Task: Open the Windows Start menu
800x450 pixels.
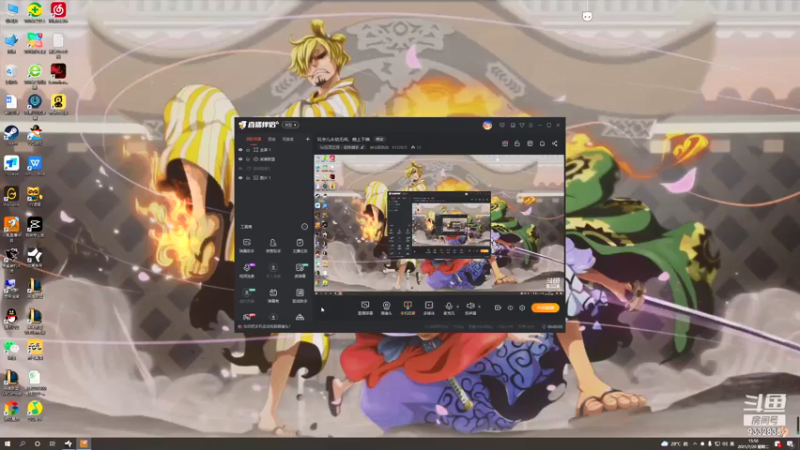Action: pyautogui.click(x=7, y=444)
